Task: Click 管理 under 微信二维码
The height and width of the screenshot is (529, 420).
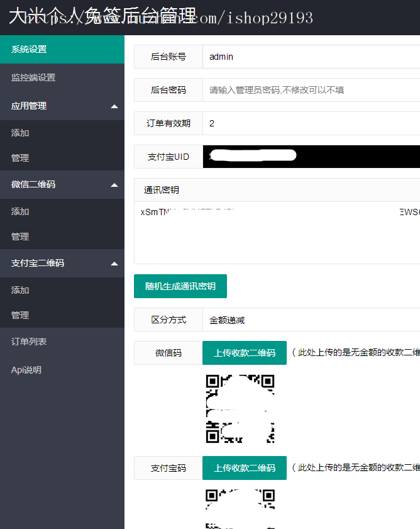Action: (x=62, y=237)
